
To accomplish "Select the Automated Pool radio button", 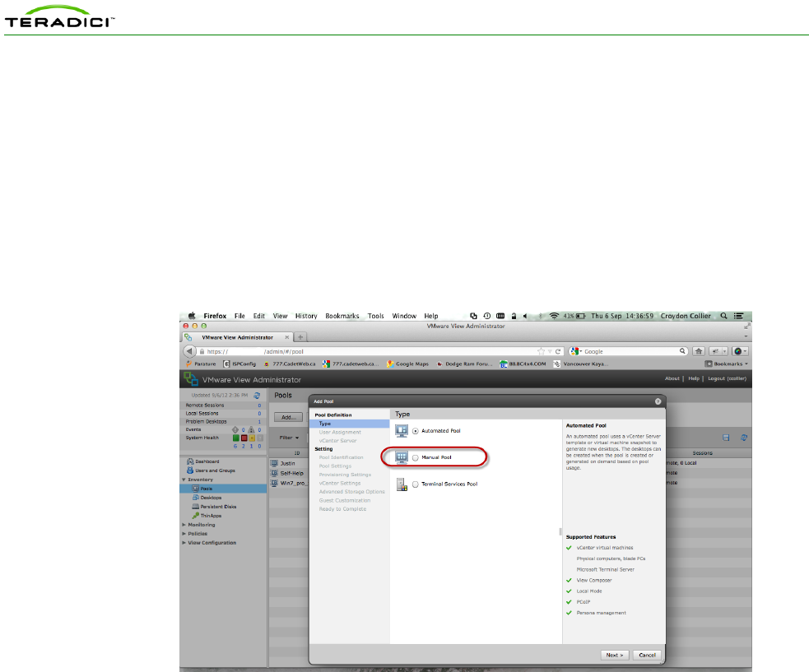I will click(x=416, y=431).
